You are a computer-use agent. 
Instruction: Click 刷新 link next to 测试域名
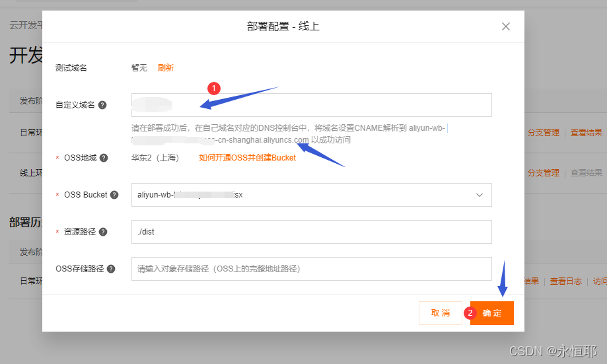[166, 68]
